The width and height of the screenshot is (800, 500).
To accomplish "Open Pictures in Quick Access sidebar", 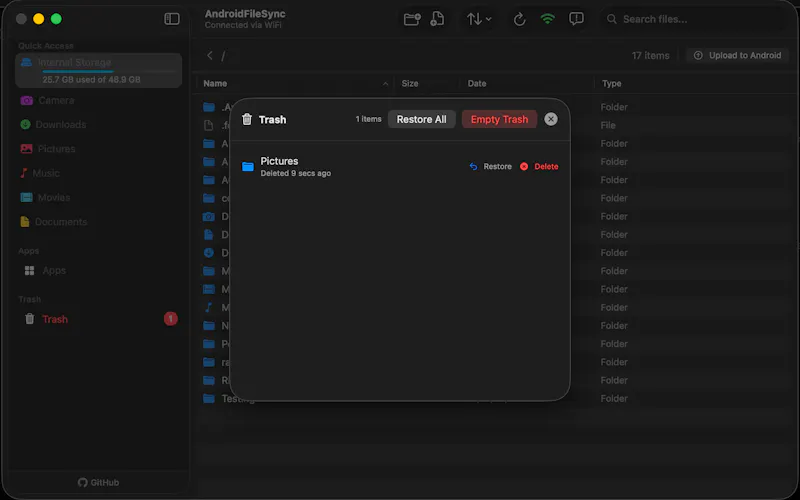I will click(x=98, y=149).
